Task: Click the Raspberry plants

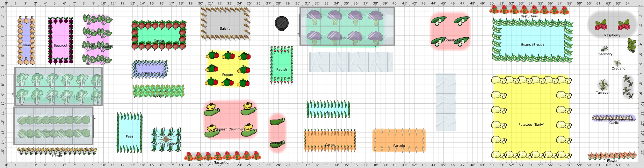Action: [612, 25]
